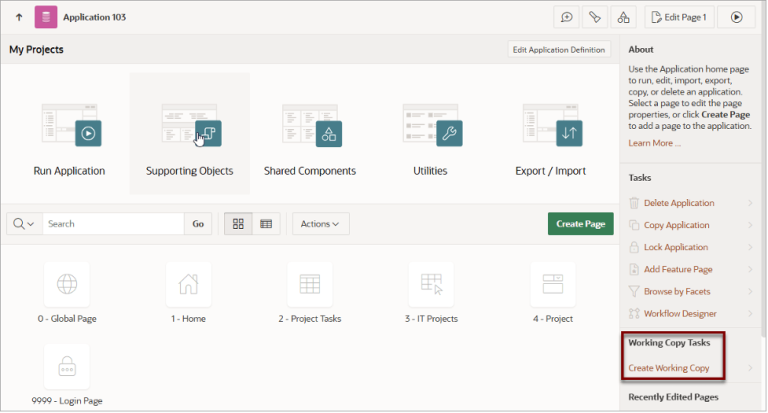Click padlock icon beside Lock Application
This screenshot has height=413, width=768.
click(x=634, y=247)
